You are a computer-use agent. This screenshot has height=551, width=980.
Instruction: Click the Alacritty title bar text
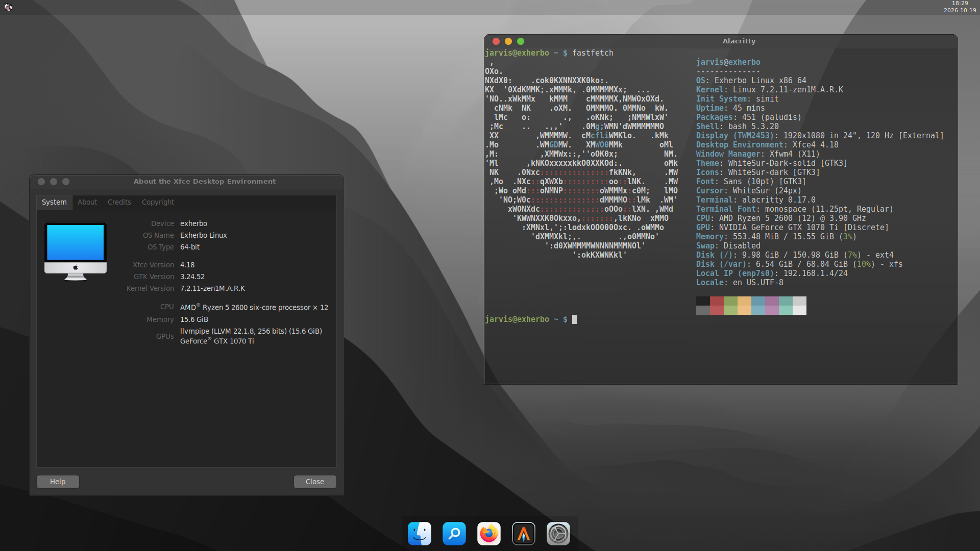point(739,41)
